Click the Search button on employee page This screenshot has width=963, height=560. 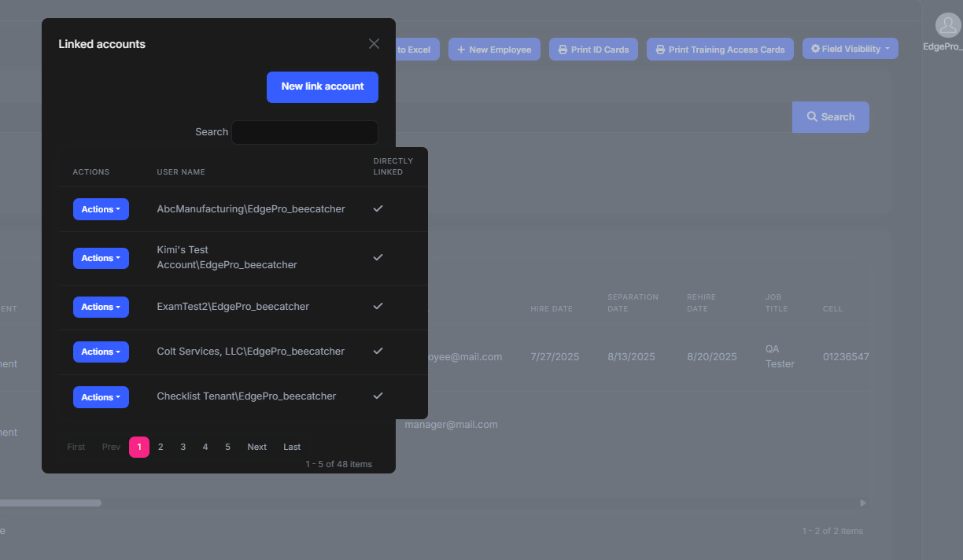click(x=831, y=117)
